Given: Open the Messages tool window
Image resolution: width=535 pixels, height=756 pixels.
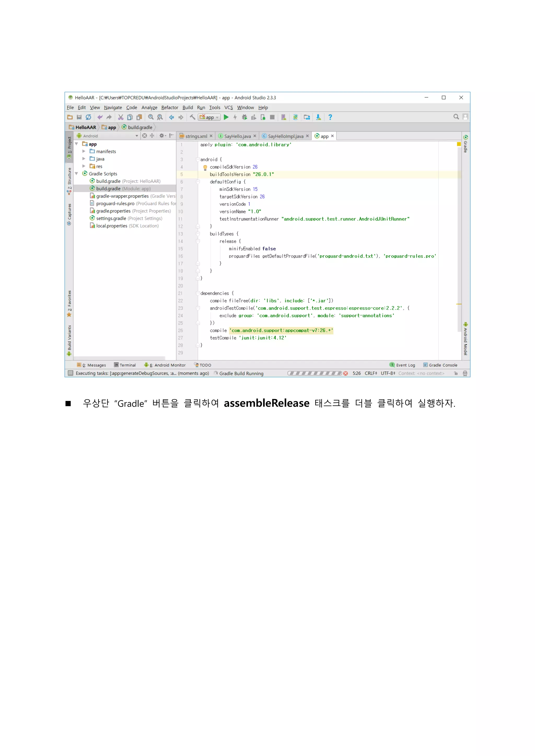Looking at the screenshot, I should tap(91, 365).
